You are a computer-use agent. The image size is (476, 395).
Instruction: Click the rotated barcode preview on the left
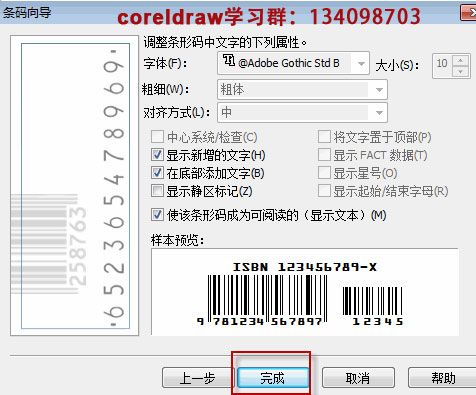75,185
